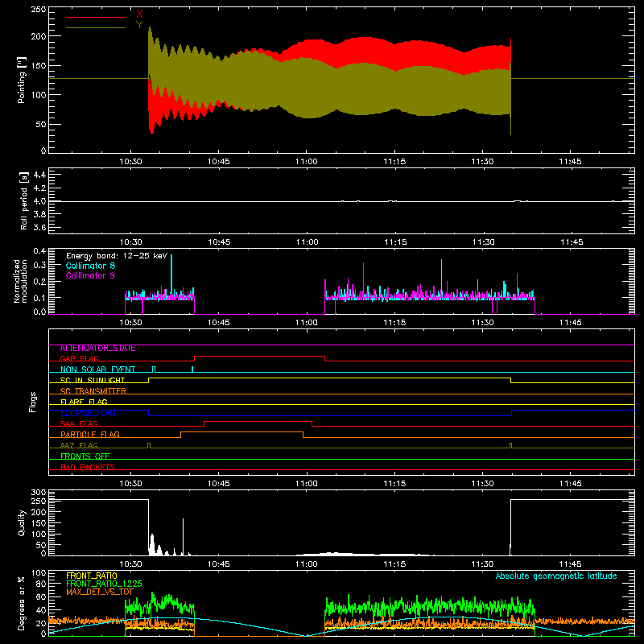Click the SAA_FLAG label
This screenshot has height=644, width=644.
coord(79,423)
